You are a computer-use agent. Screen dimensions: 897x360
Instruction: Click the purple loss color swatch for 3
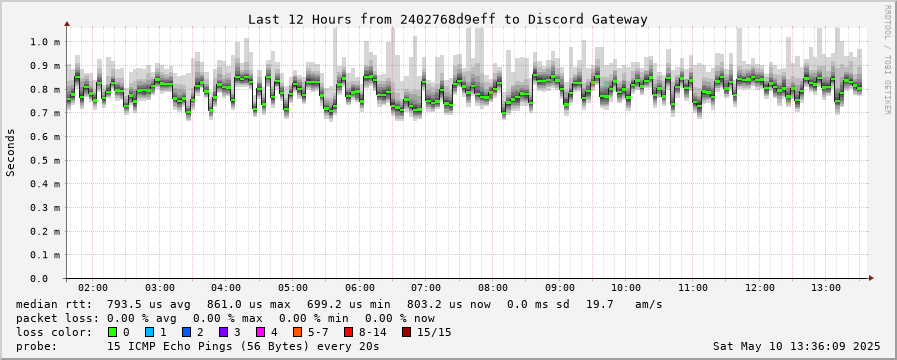point(223,332)
